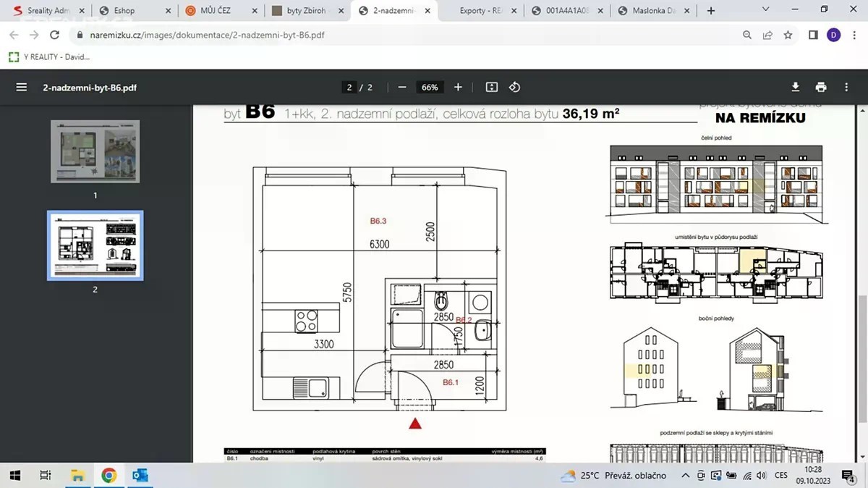Go back to previous page in browser

pos(14,35)
